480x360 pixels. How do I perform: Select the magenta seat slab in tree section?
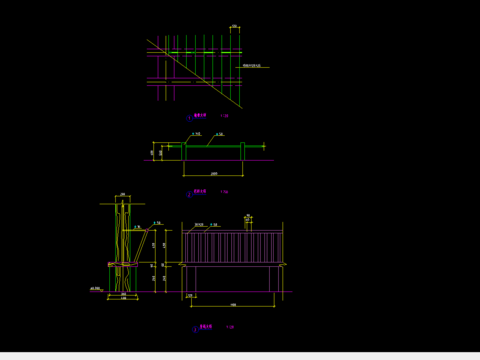[x=123, y=264]
